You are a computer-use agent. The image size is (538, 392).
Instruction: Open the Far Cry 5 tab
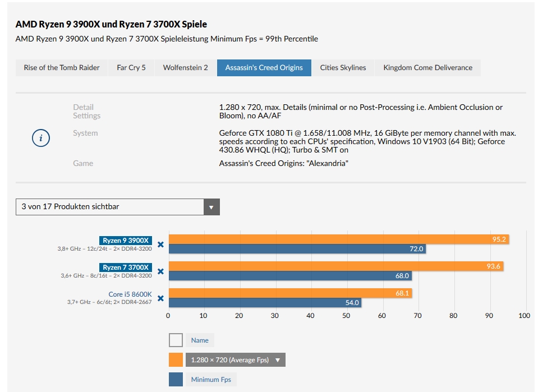(x=131, y=67)
